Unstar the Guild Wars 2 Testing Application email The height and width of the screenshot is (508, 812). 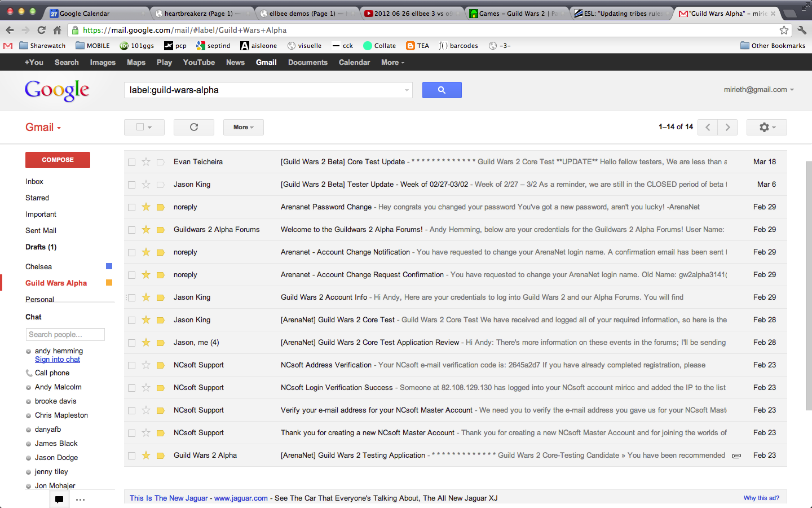pyautogui.click(x=146, y=455)
